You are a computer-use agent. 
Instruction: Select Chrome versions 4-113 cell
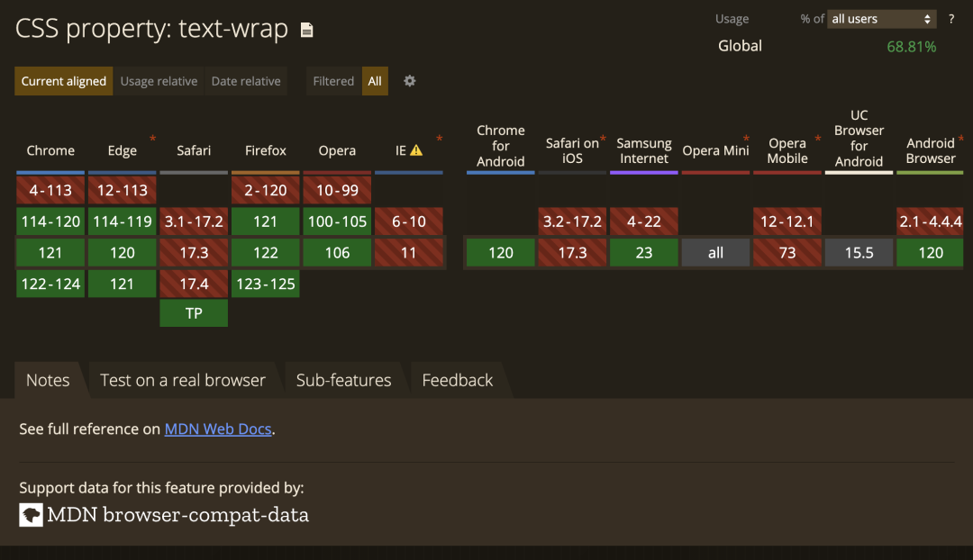[50, 190]
